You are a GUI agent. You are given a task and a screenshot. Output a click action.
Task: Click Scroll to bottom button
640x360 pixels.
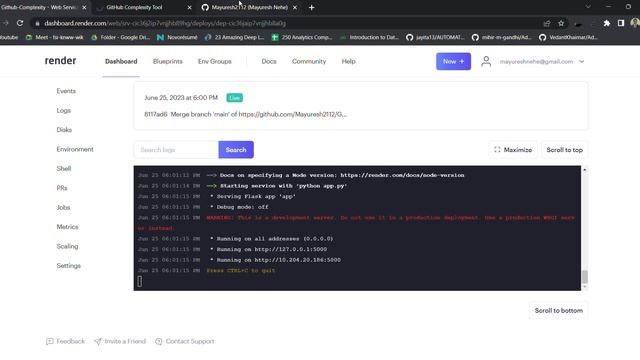(x=559, y=311)
